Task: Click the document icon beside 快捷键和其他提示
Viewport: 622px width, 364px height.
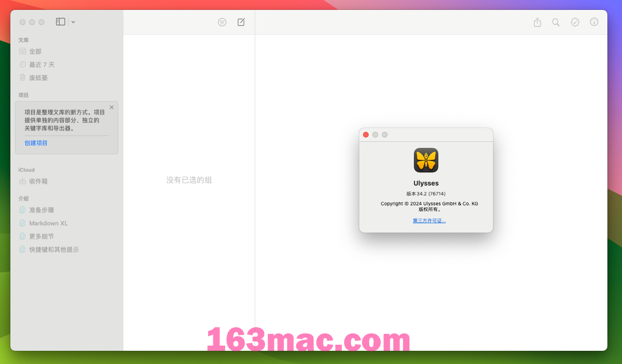Action: (x=23, y=250)
